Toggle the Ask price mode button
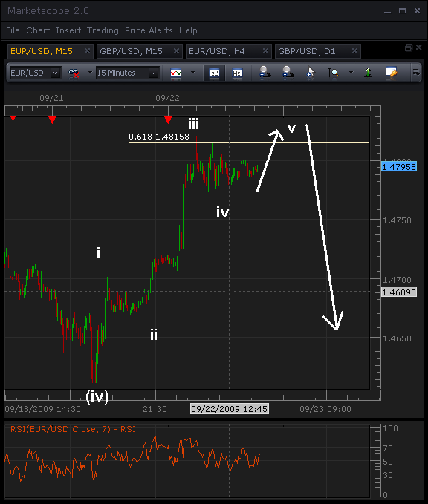Viewport: 428px width, 504px height. click(x=237, y=73)
